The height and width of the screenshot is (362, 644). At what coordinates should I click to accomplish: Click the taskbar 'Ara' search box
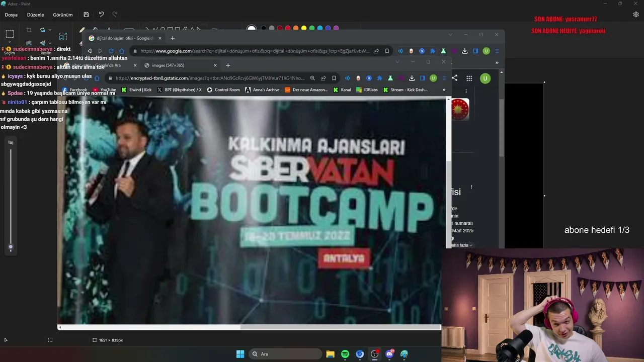click(x=286, y=354)
